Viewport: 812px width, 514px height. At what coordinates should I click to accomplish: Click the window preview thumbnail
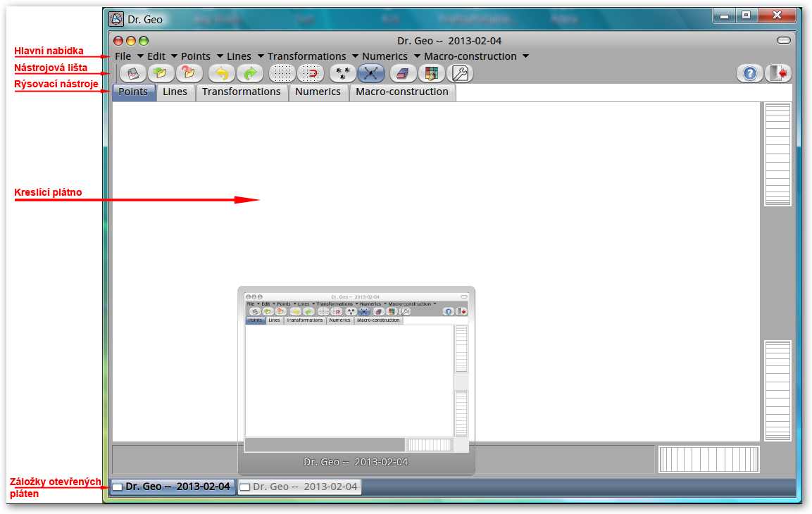click(x=356, y=380)
